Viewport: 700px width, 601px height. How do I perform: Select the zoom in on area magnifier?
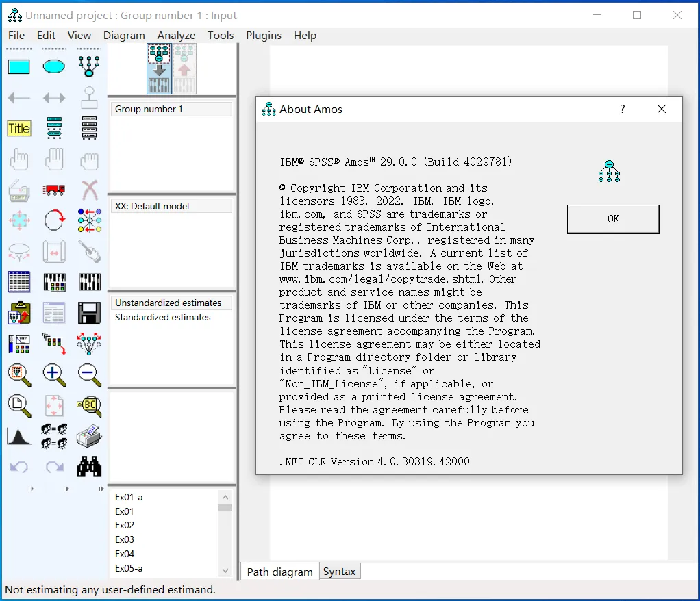(x=19, y=375)
